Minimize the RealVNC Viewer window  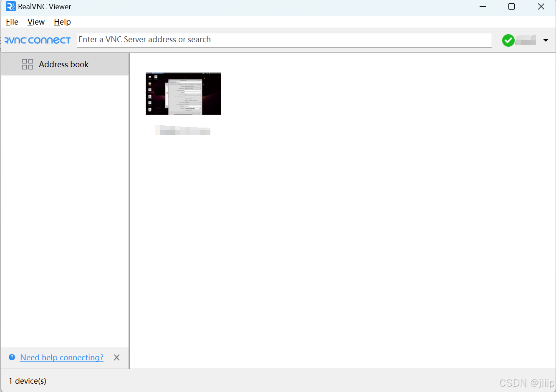(483, 7)
